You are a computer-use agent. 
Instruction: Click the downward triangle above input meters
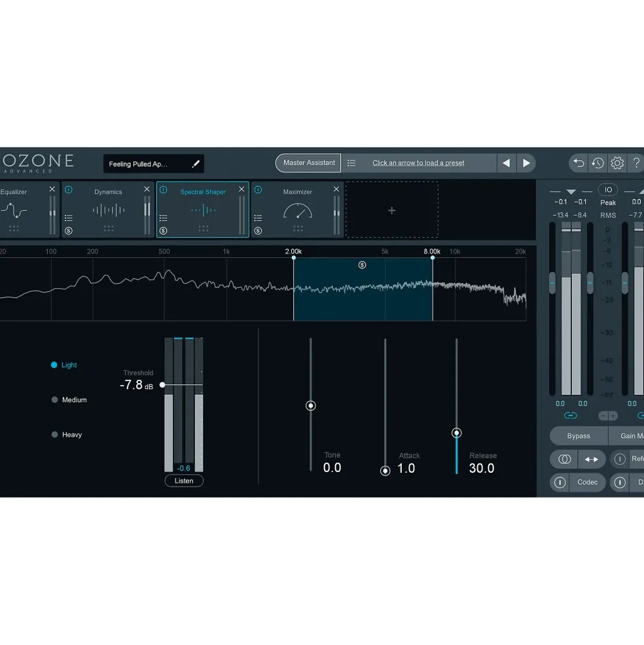571,192
